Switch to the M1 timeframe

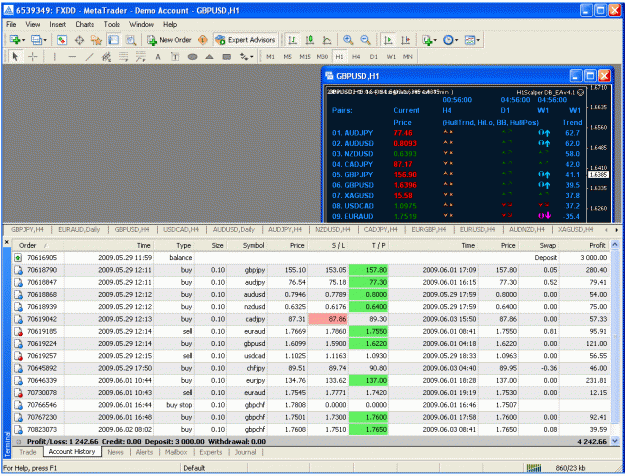pyautogui.click(x=271, y=57)
